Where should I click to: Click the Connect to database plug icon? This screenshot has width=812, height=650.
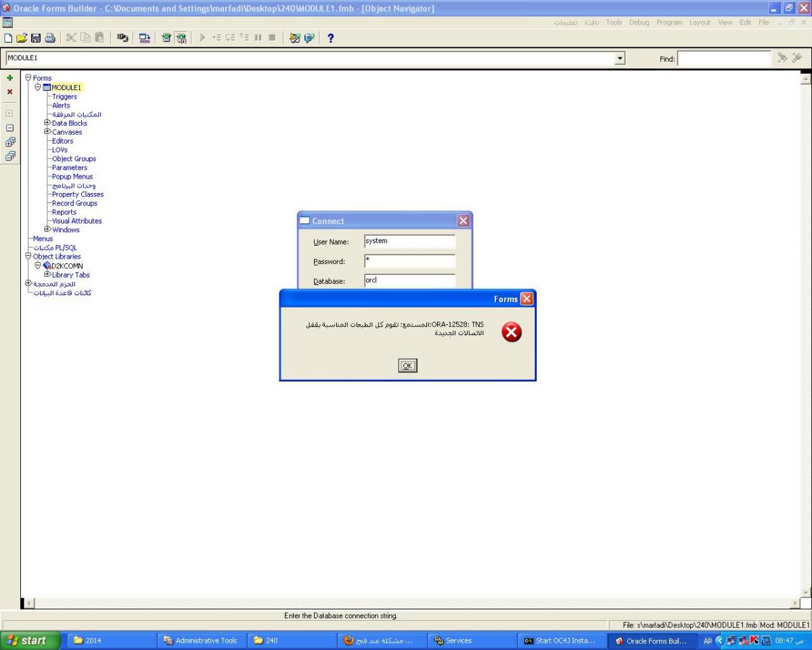[122, 38]
